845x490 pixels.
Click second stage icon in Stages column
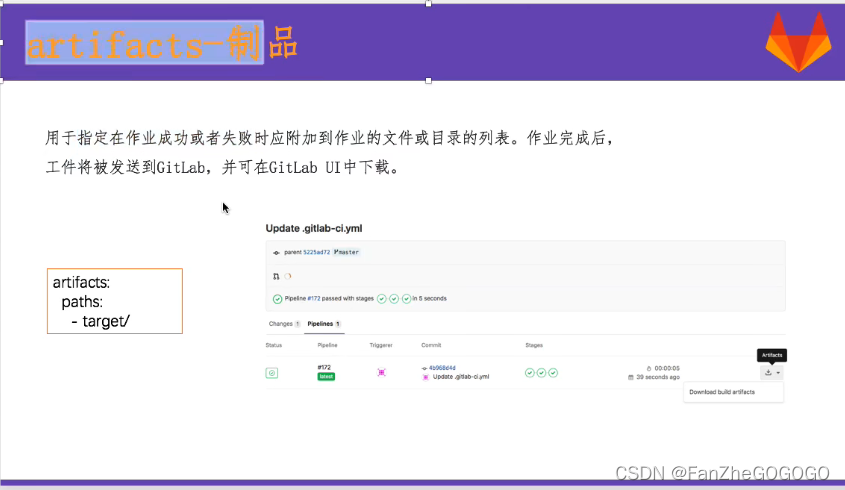pos(542,373)
